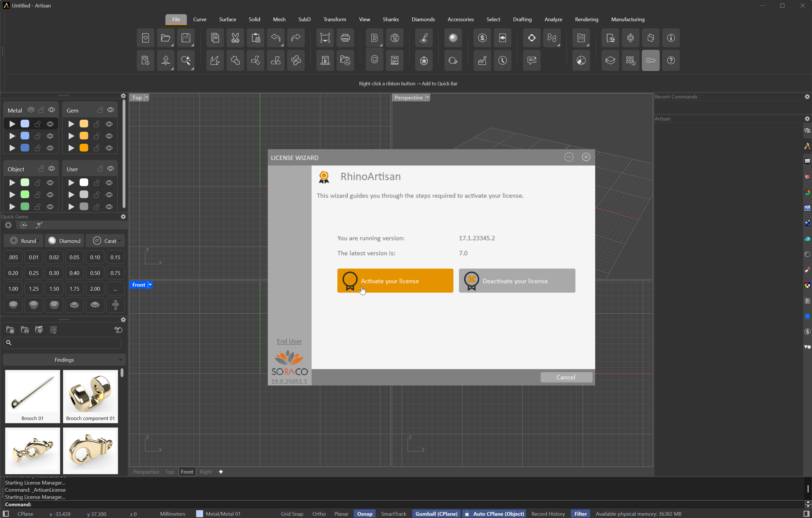Open Recent Commands panel settings gear
The height and width of the screenshot is (518, 812).
pyautogui.click(x=807, y=97)
